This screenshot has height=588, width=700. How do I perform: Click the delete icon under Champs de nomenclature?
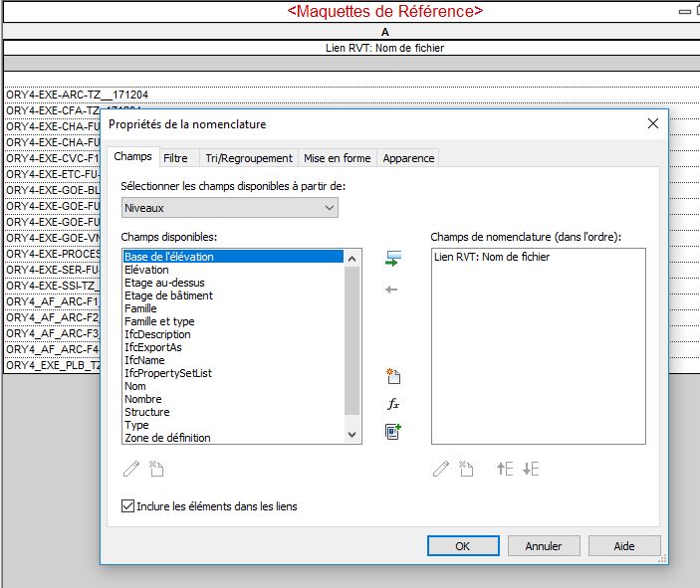pyautogui.click(x=465, y=469)
